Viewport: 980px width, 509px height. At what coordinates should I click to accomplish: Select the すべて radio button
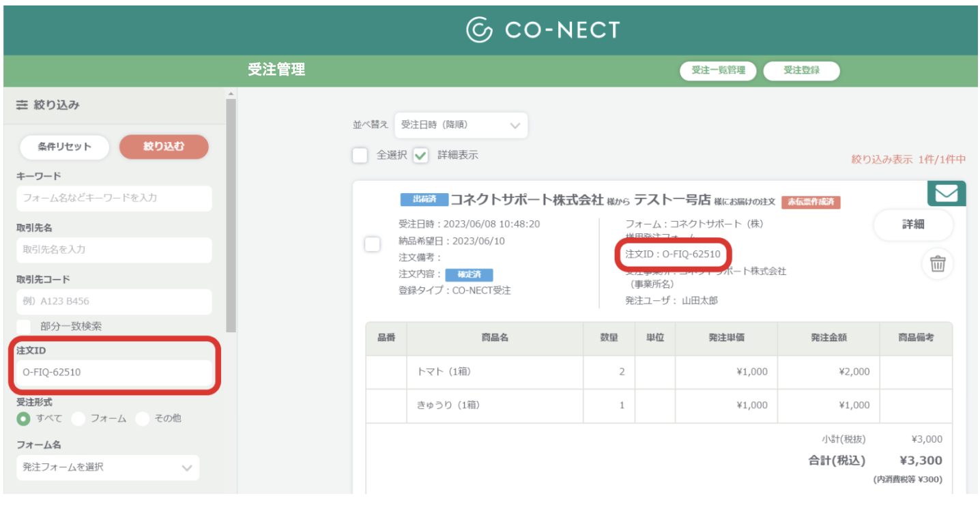coord(23,418)
